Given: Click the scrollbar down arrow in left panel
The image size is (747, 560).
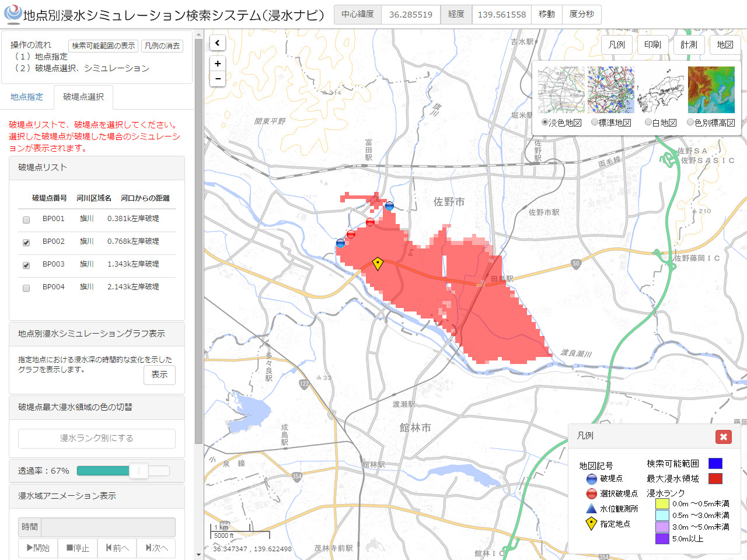Looking at the screenshot, I should (x=198, y=555).
